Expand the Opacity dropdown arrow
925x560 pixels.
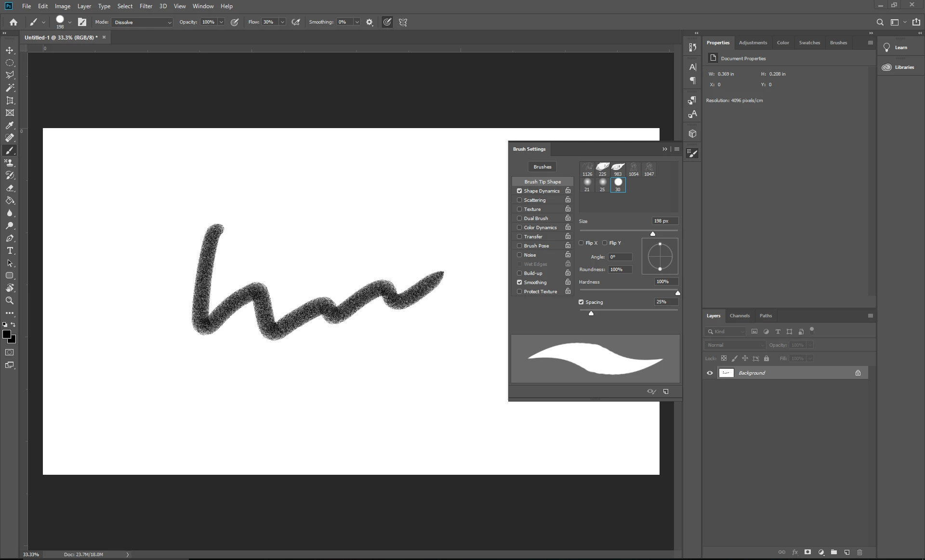point(221,22)
